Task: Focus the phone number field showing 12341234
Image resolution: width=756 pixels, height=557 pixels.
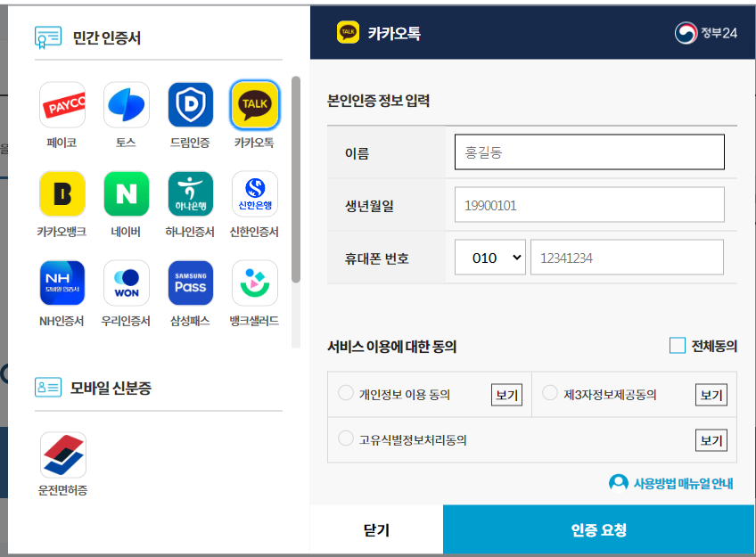Action: coord(627,258)
